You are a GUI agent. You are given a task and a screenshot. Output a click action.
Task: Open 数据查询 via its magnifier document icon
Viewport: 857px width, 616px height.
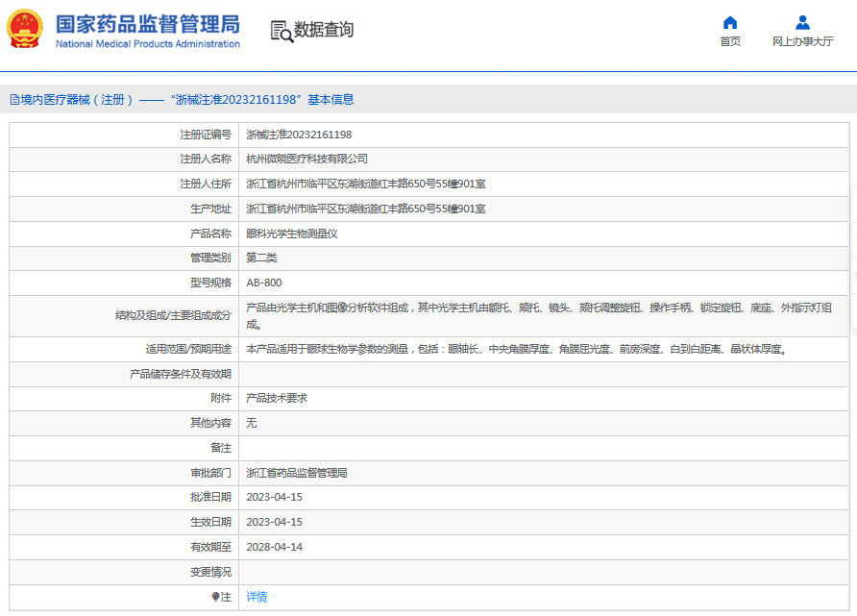pyautogui.click(x=282, y=30)
